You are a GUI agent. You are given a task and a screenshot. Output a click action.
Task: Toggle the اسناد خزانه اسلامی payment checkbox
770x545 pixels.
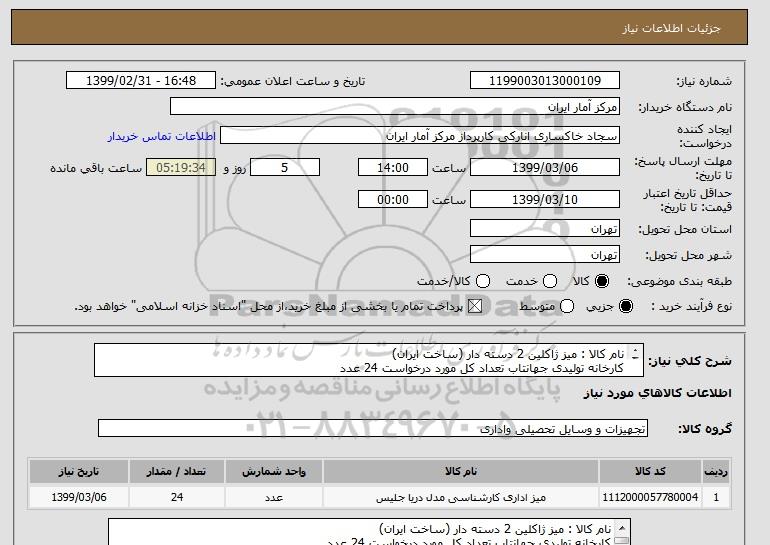(x=475, y=306)
